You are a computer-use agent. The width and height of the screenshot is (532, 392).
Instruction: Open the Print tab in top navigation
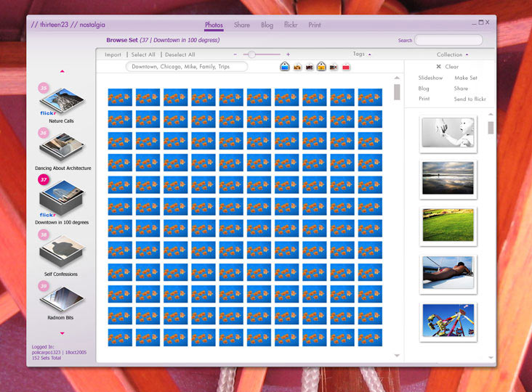pyautogui.click(x=314, y=25)
